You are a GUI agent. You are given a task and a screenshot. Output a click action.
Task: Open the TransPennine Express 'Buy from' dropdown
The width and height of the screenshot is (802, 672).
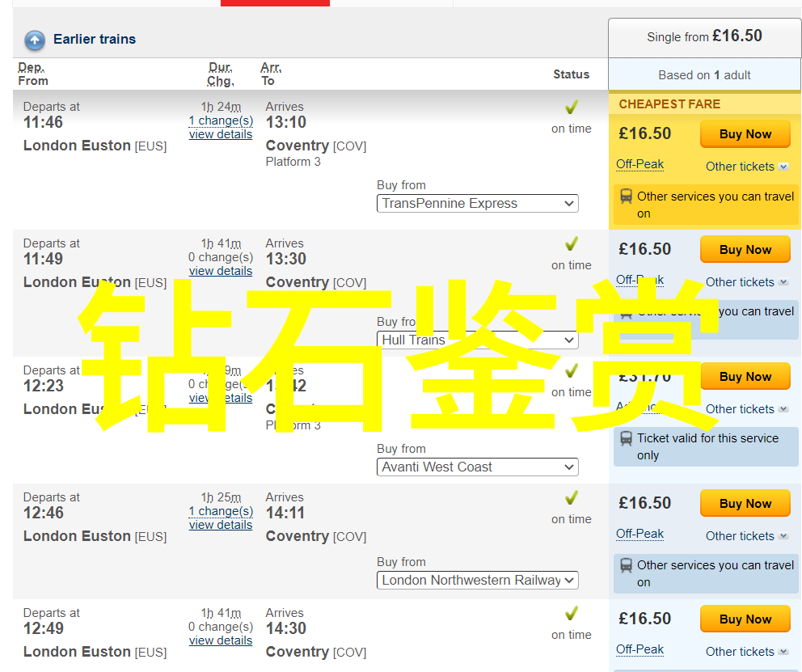477,204
